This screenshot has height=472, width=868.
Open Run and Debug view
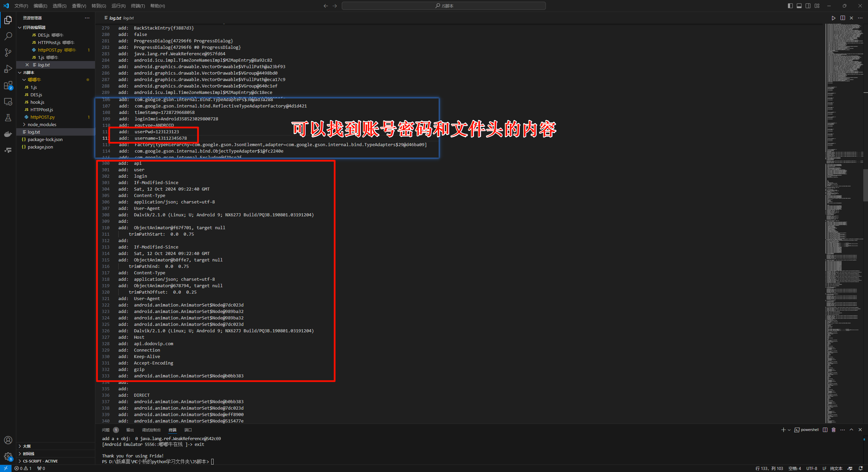click(x=8, y=69)
